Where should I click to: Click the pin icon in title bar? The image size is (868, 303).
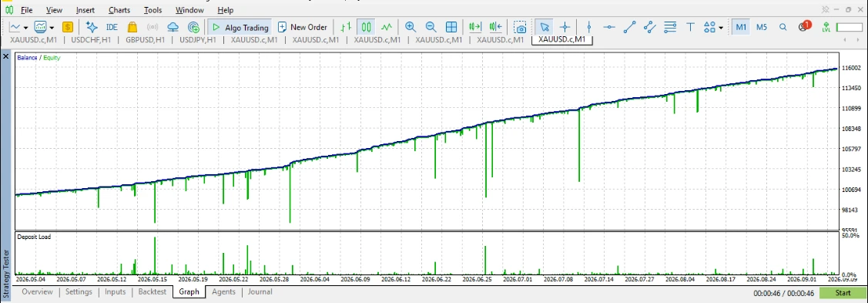[826, 9]
